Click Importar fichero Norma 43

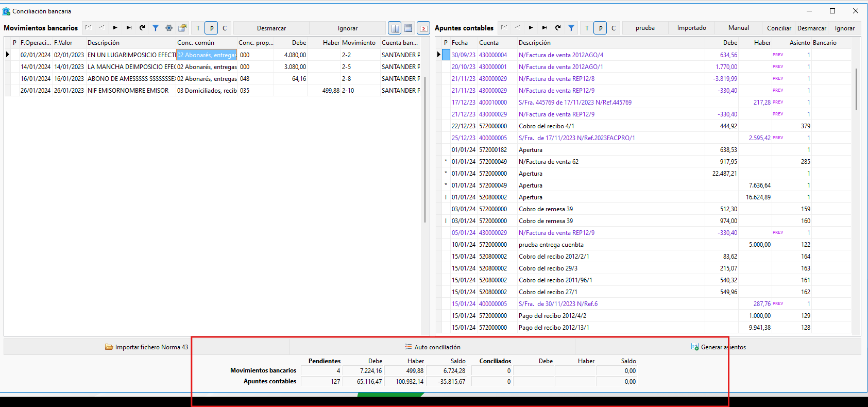147,347
